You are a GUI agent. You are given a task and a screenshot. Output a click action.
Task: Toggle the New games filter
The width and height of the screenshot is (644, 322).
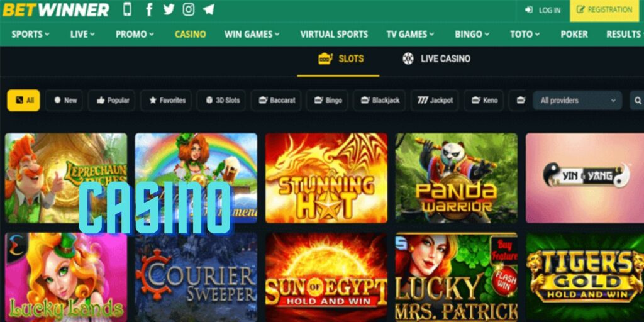(x=64, y=100)
